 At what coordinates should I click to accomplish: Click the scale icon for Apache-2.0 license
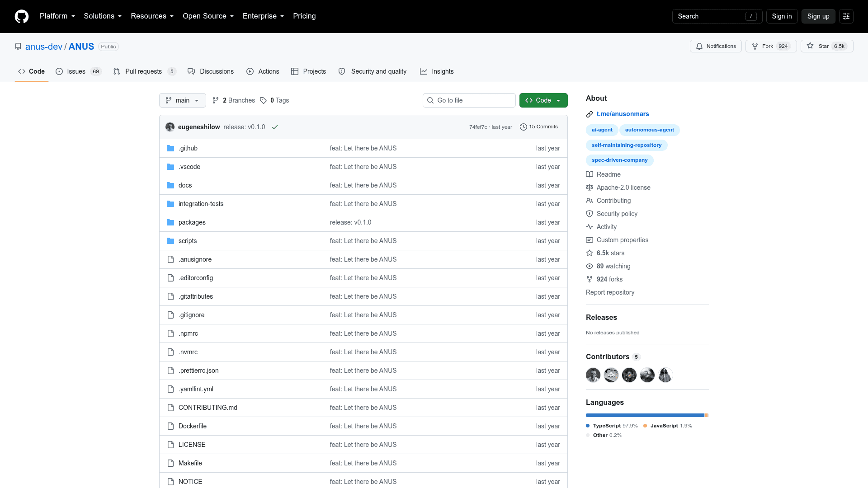point(590,188)
